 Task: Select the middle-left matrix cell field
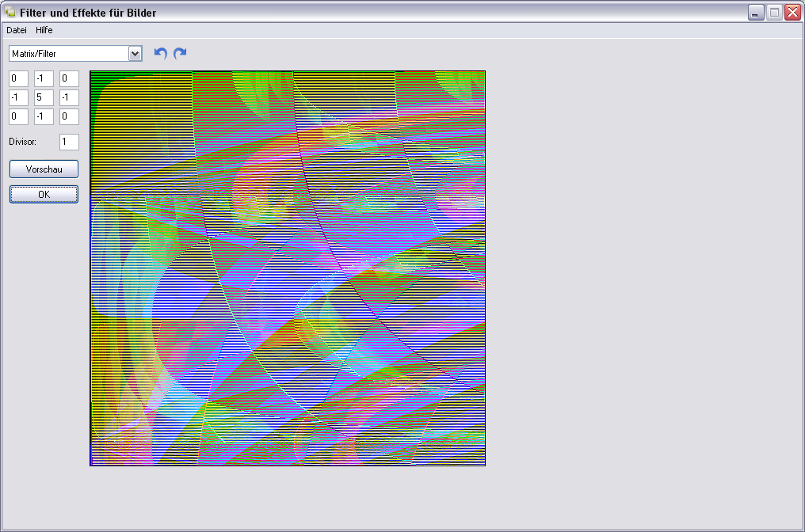click(18, 97)
